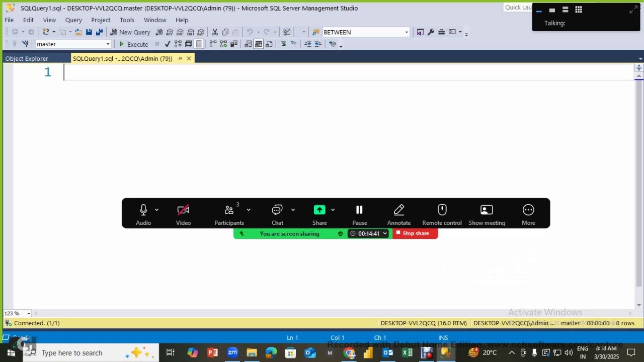Viewport: 644px width, 362px height.
Task: Uncomment the selected lines icon
Action: point(294,44)
